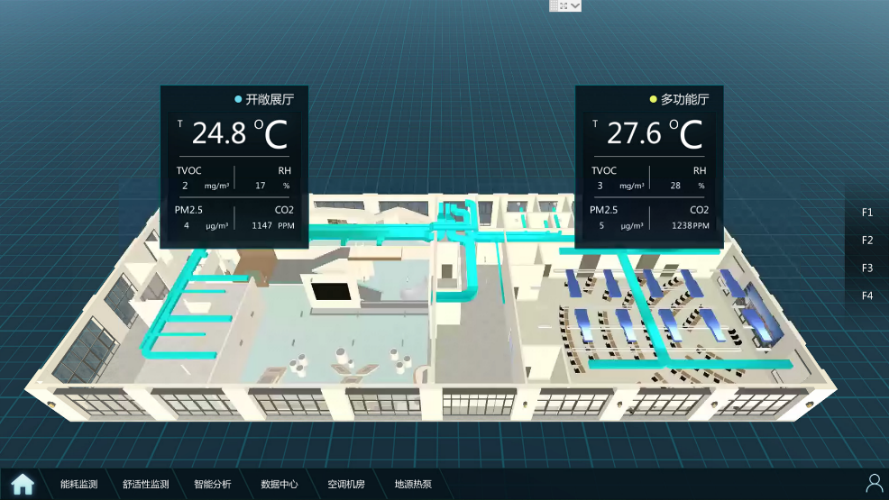Switch to floor F1
The width and height of the screenshot is (889, 500).
point(867,212)
